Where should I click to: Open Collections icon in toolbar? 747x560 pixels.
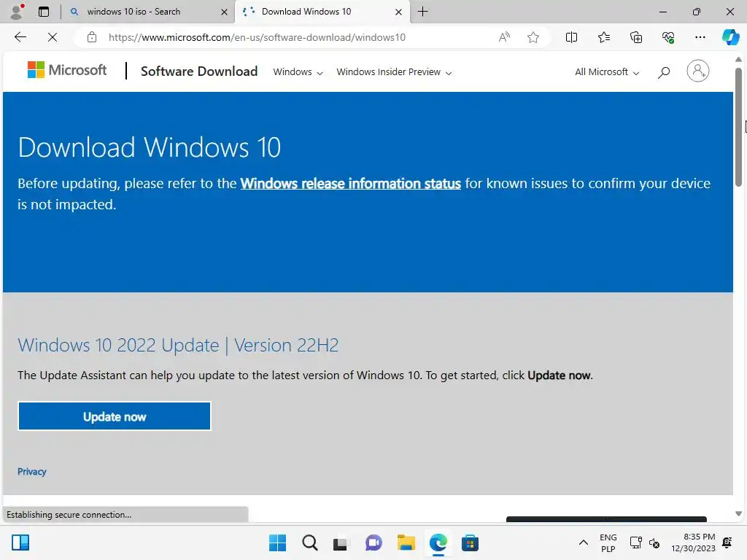636,37
